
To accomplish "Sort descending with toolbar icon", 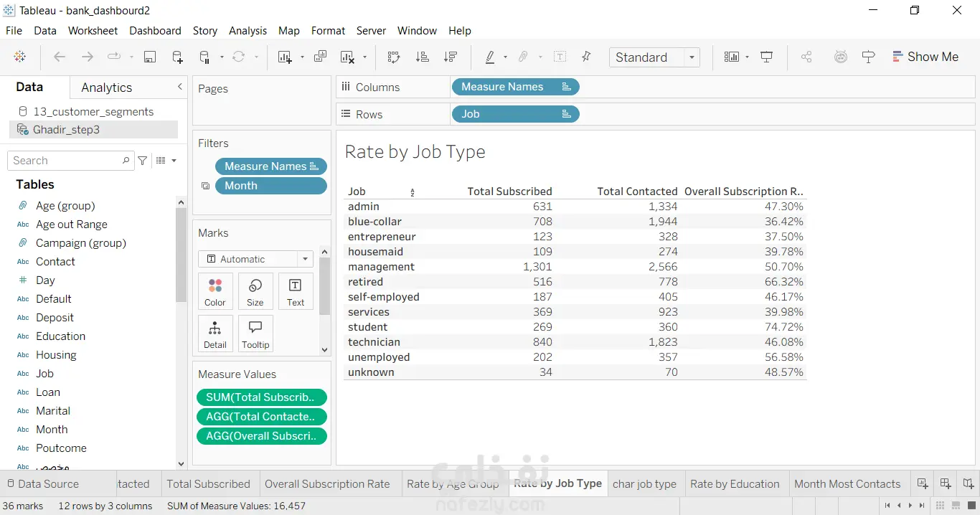I will pos(451,57).
